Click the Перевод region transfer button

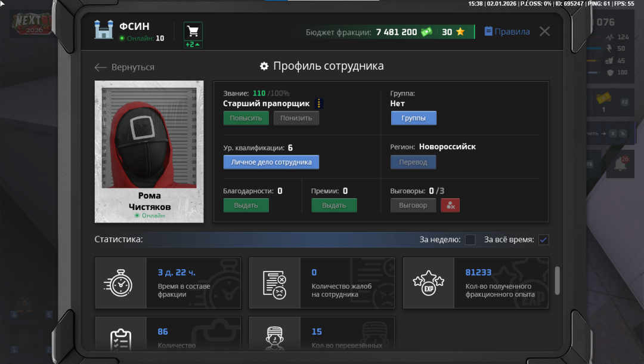click(x=413, y=162)
